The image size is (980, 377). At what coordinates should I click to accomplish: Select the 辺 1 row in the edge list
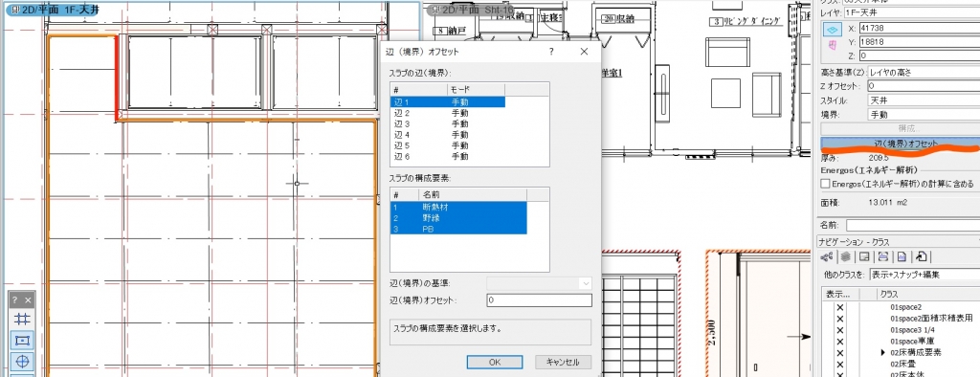448,102
